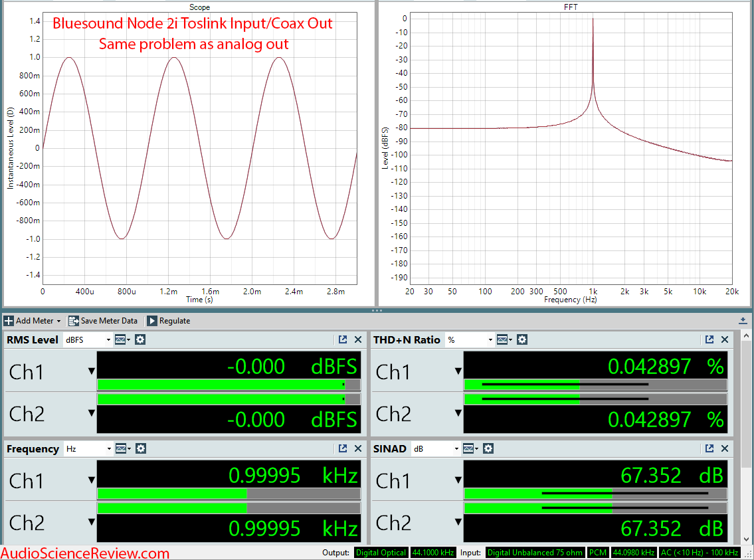Close the Frequency meter
Image resolution: width=754 pixels, height=560 pixels.
click(x=358, y=448)
